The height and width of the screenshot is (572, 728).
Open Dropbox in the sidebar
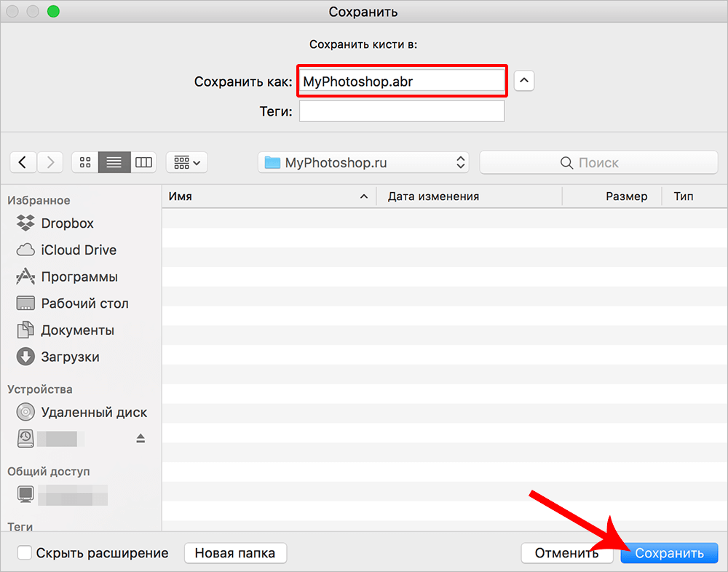tap(67, 223)
